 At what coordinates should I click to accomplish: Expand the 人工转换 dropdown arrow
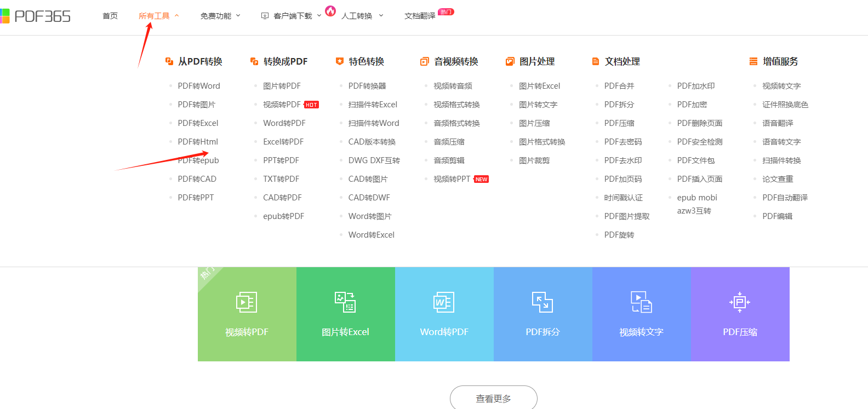[381, 16]
